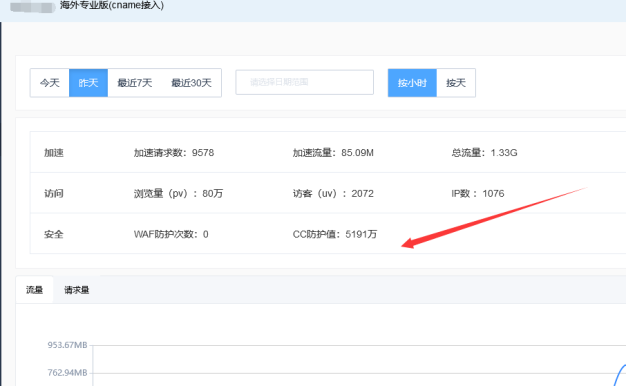This screenshot has width=626, height=386.
Task: Open the 请求量 chart tab
Action: (x=77, y=290)
